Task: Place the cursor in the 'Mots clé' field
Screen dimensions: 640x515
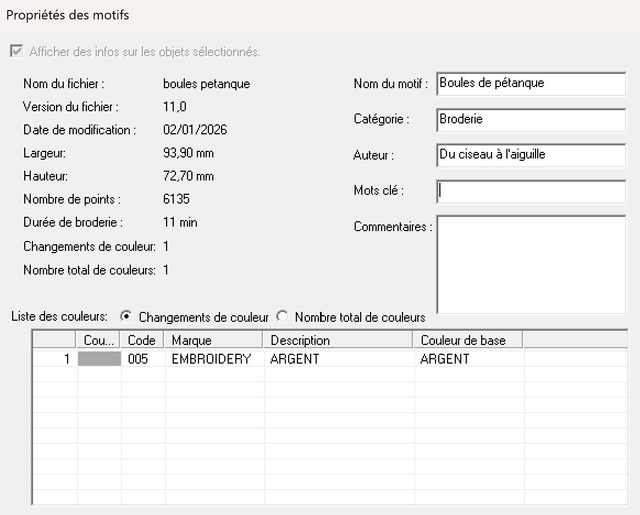Action: click(x=530, y=191)
